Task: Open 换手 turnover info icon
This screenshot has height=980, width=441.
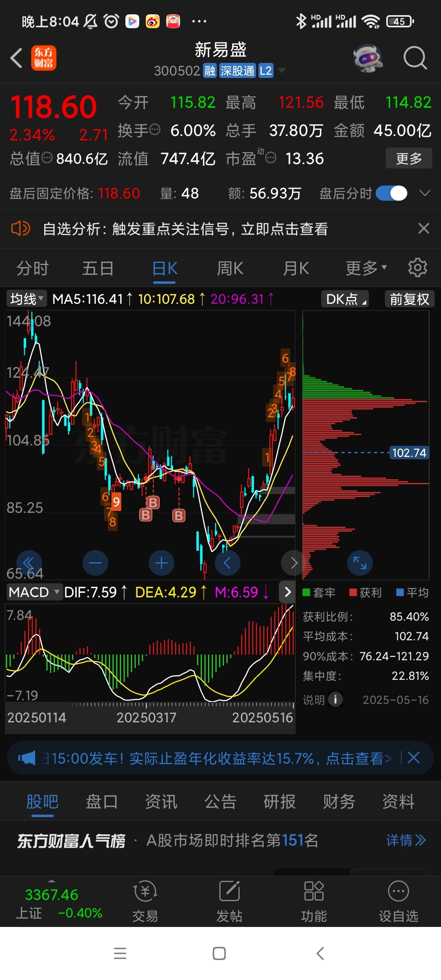Action: pyautogui.click(x=155, y=130)
